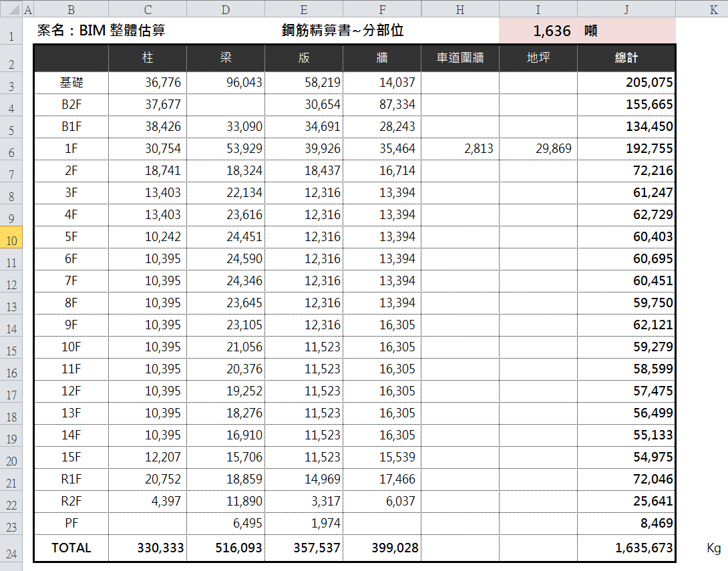This screenshot has height=571, width=728.
Task: Select the 基礎 row label cell
Action: 71,83
